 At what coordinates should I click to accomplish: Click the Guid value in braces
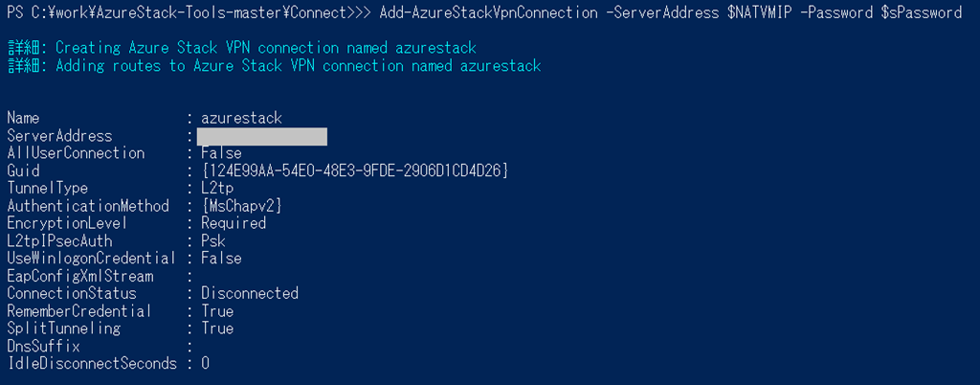coord(354,170)
